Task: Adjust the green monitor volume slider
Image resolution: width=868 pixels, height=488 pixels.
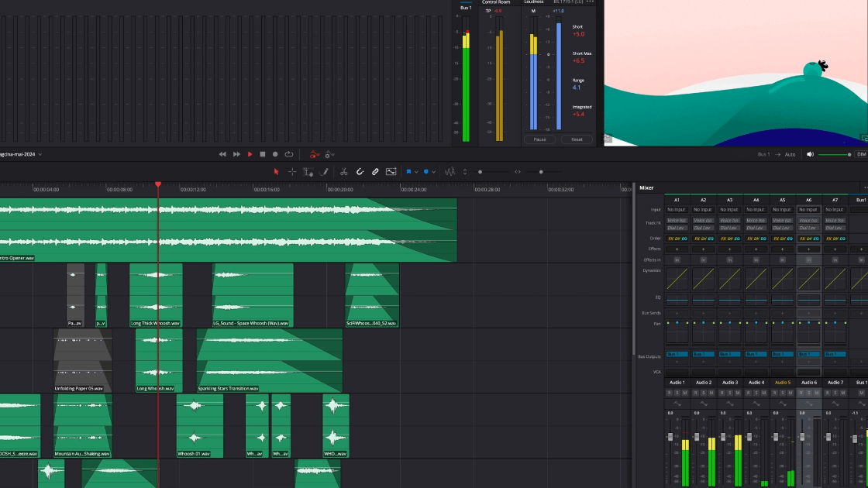Action: (x=834, y=154)
